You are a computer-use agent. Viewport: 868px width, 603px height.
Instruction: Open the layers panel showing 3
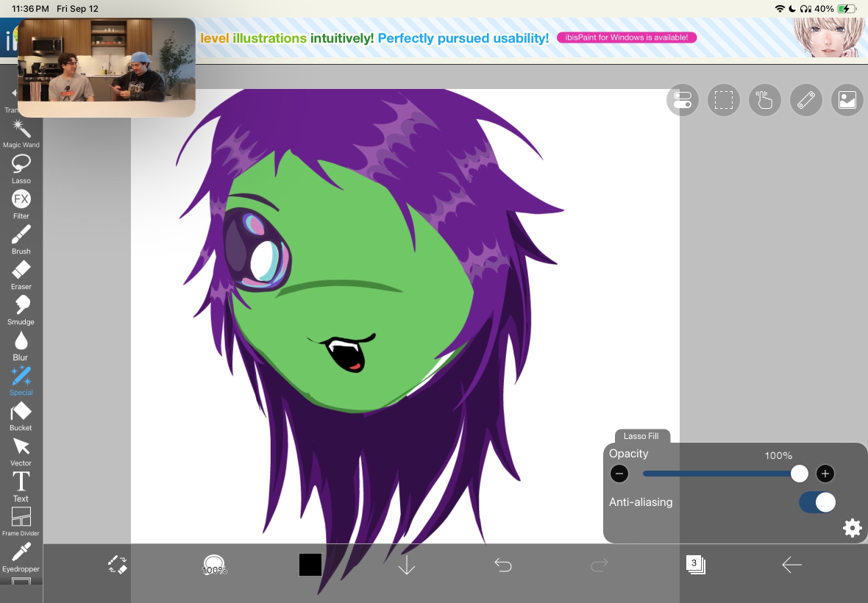tap(695, 565)
